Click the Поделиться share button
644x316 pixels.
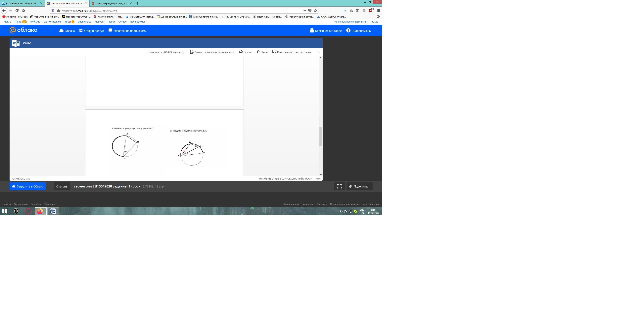359,186
